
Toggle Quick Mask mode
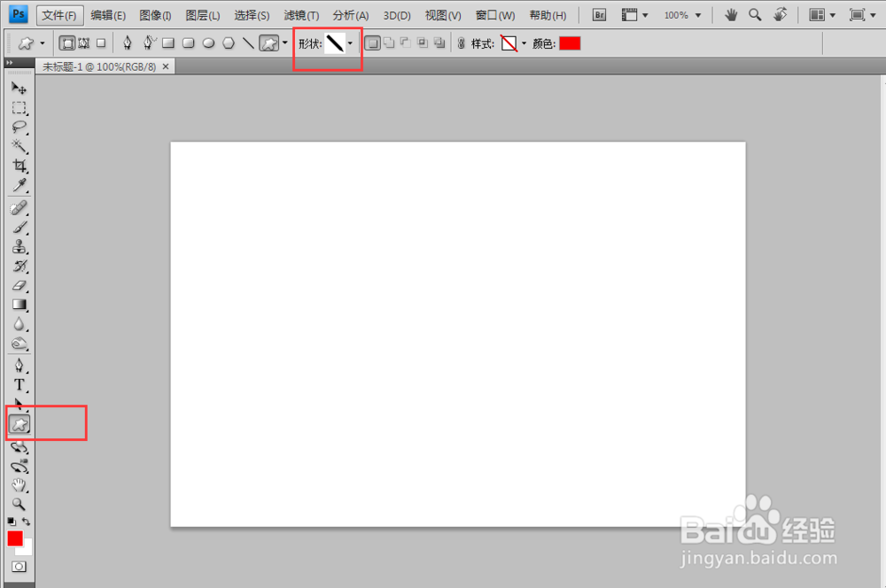(x=19, y=567)
